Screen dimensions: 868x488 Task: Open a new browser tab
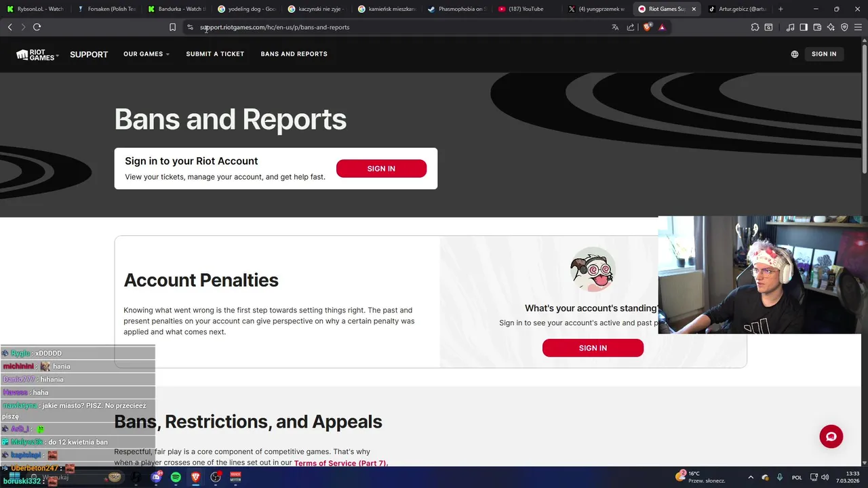coord(781,9)
